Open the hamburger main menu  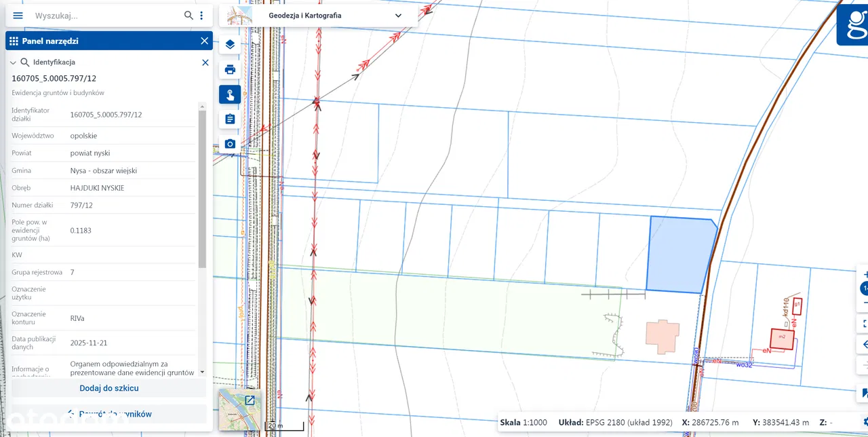18,16
